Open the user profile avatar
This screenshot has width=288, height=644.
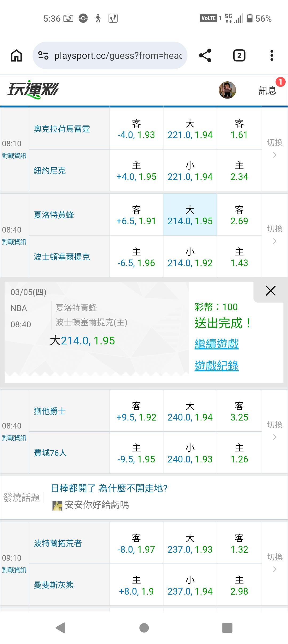pyautogui.click(x=227, y=90)
